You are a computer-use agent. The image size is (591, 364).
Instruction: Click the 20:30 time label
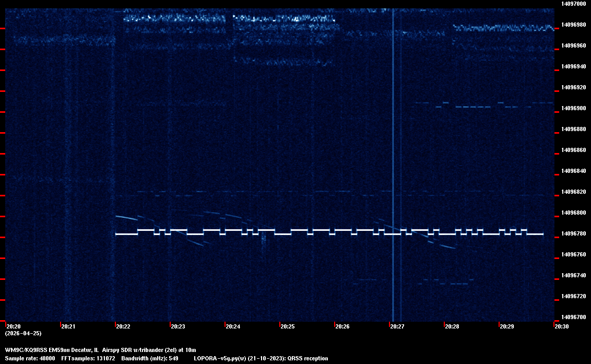(x=562, y=326)
